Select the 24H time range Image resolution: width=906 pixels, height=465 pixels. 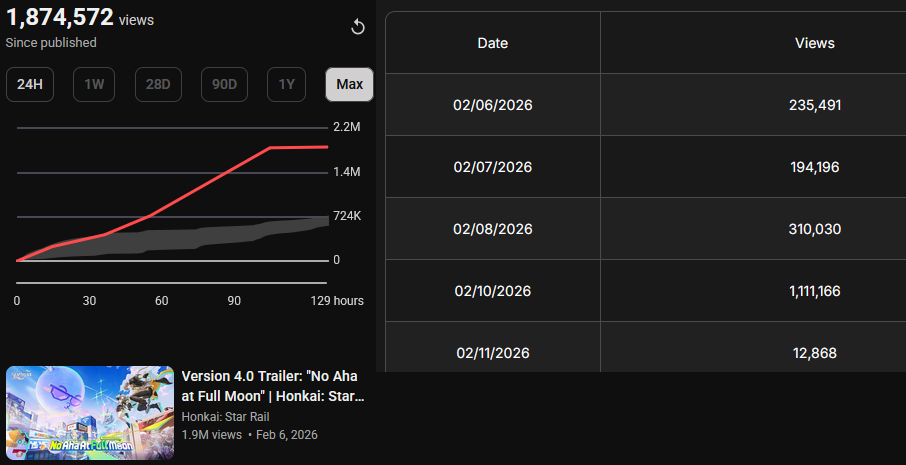[29, 85]
